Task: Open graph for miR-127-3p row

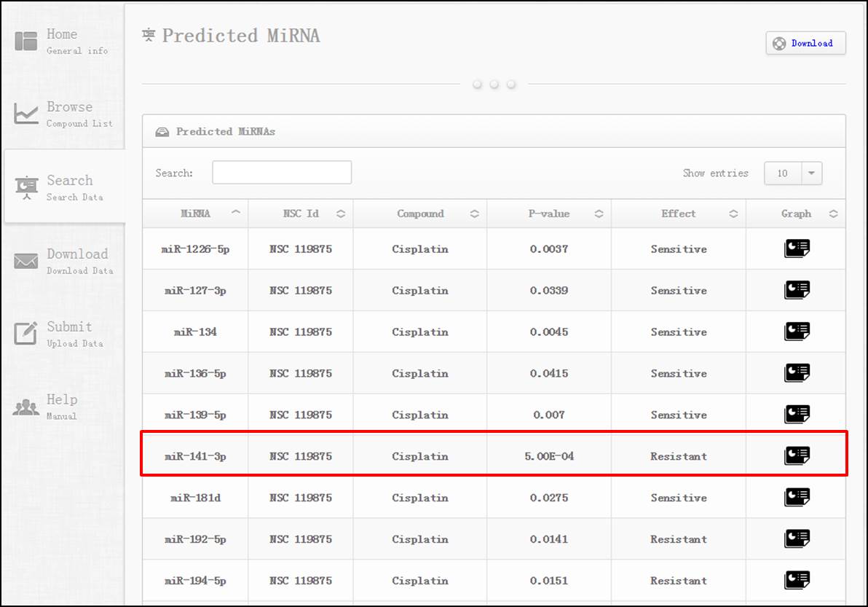Action: pos(797,289)
